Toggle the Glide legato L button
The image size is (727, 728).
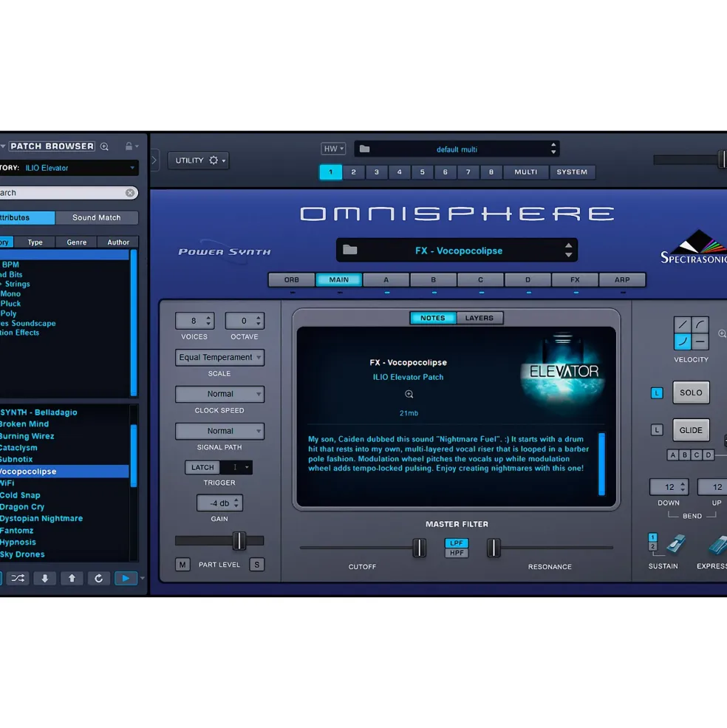[656, 430]
